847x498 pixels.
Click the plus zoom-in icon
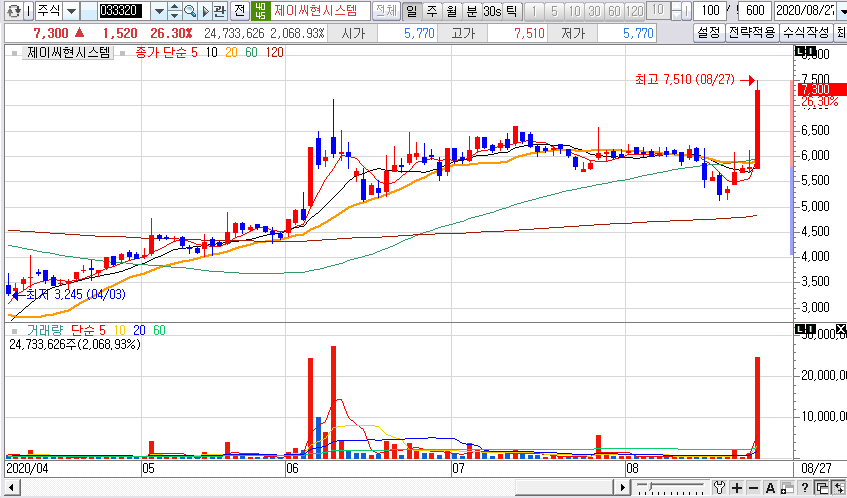pos(737,487)
